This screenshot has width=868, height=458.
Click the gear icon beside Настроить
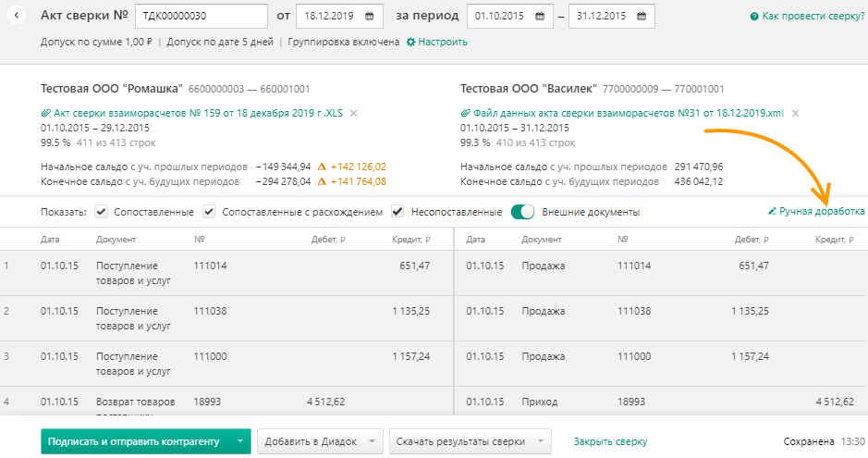click(x=410, y=42)
